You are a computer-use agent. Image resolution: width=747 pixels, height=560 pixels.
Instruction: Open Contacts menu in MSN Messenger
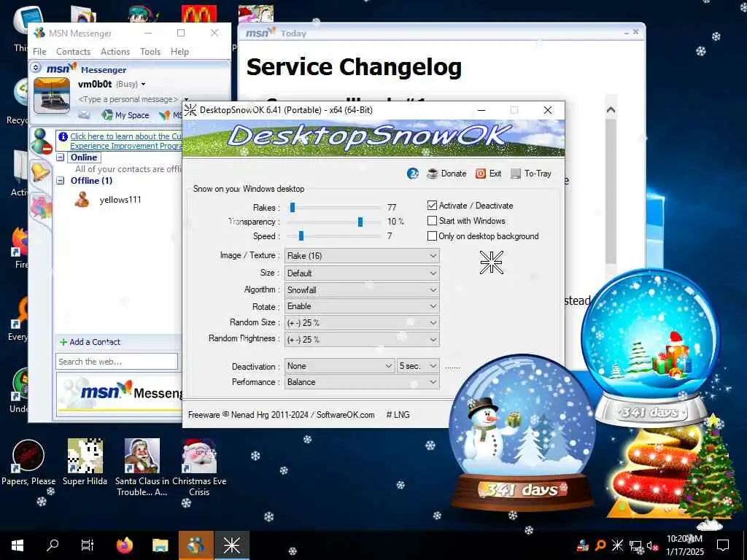(x=73, y=52)
